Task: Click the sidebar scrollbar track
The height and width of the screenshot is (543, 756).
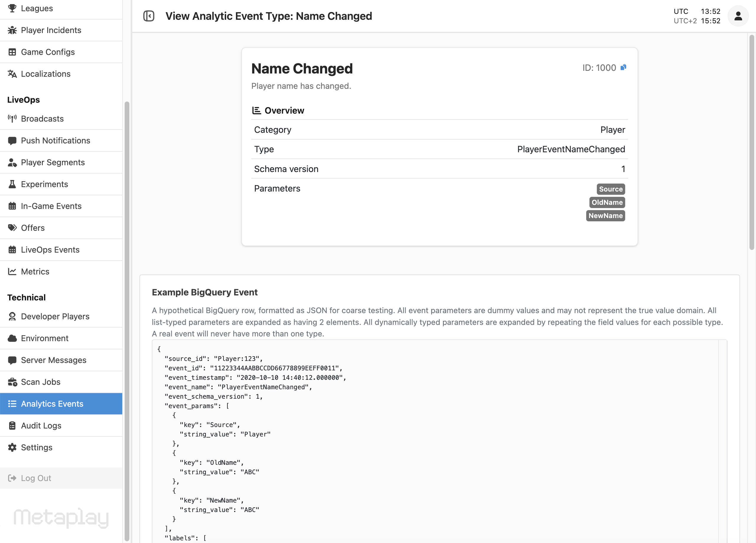Action: click(x=127, y=233)
